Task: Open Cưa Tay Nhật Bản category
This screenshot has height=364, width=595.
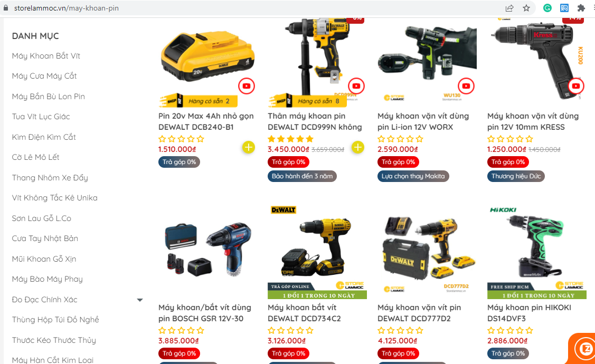Action: pos(45,238)
